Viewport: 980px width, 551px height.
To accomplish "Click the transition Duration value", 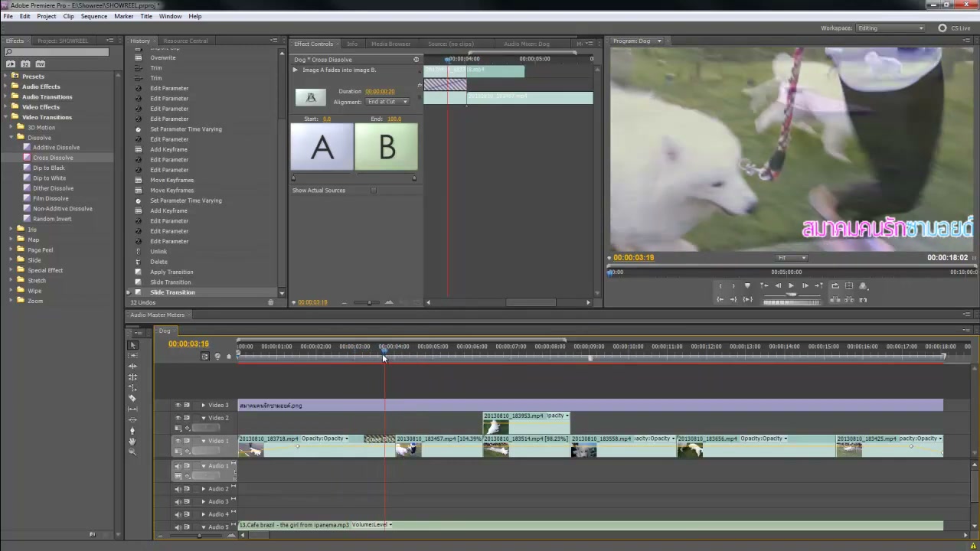I will point(380,91).
